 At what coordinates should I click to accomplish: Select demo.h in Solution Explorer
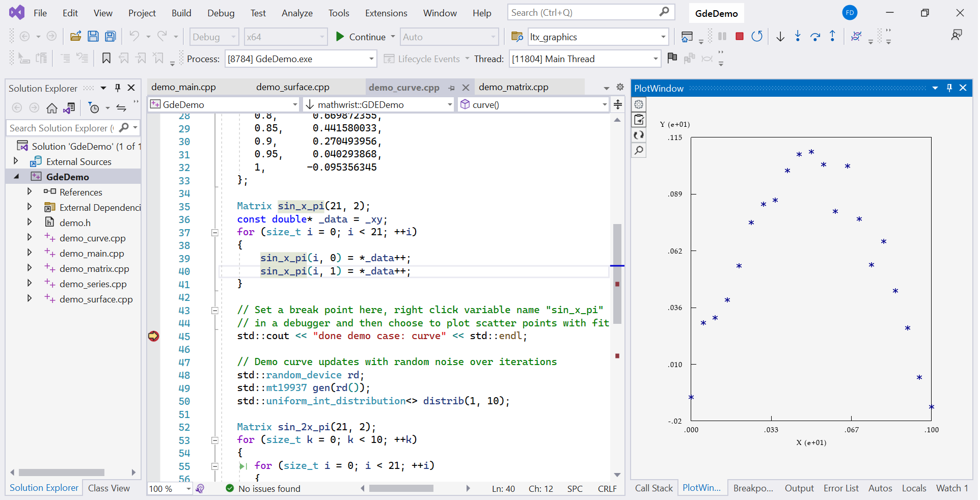(75, 223)
